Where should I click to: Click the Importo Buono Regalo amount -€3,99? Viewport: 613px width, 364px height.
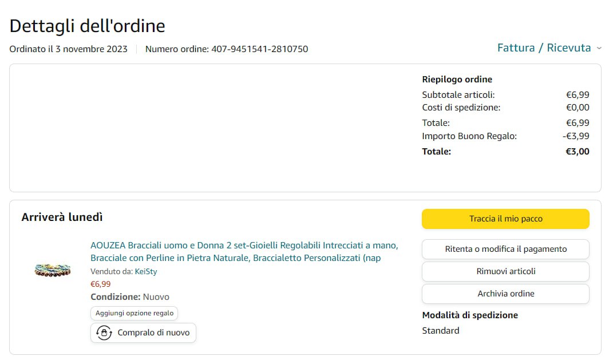[576, 136]
